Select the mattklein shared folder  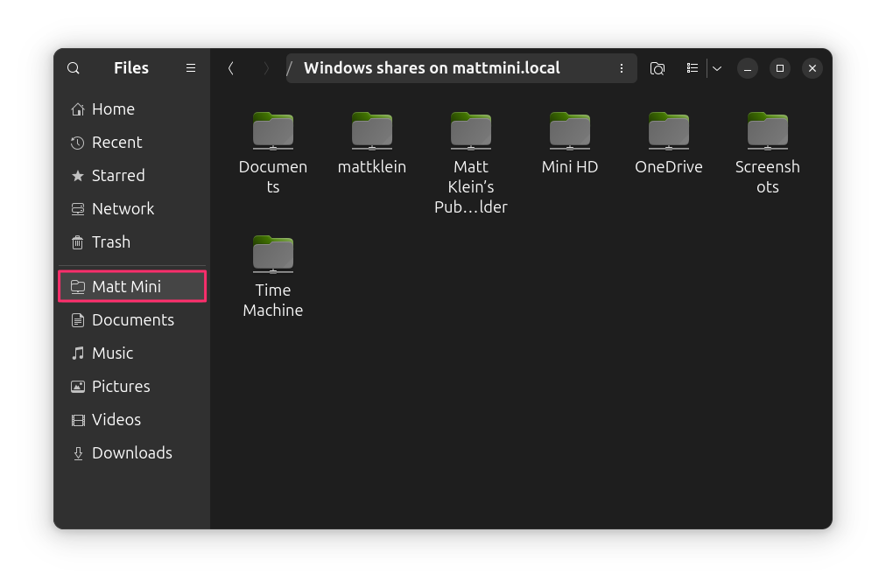pyautogui.click(x=372, y=143)
